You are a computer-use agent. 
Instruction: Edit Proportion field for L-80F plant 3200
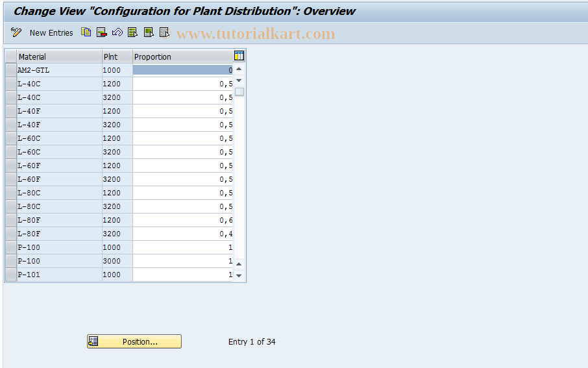point(183,234)
